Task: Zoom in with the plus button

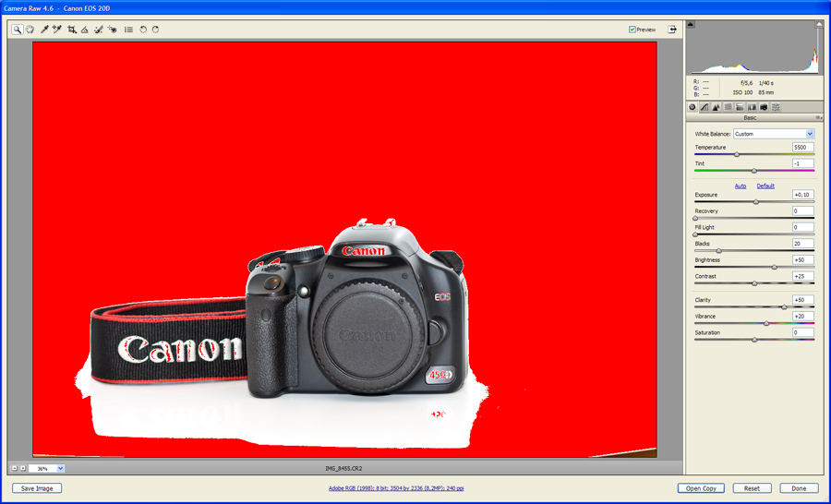Action: click(x=23, y=469)
